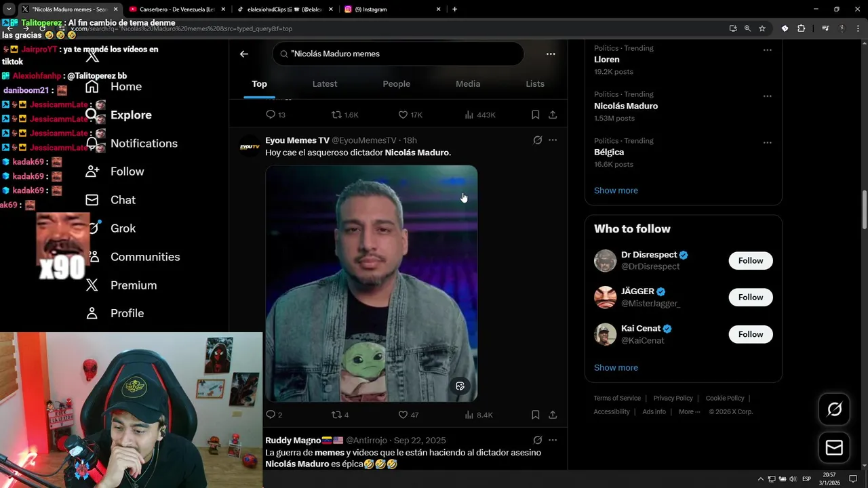868x488 pixels.
Task: Follow Kai Cenat
Action: [751, 334]
